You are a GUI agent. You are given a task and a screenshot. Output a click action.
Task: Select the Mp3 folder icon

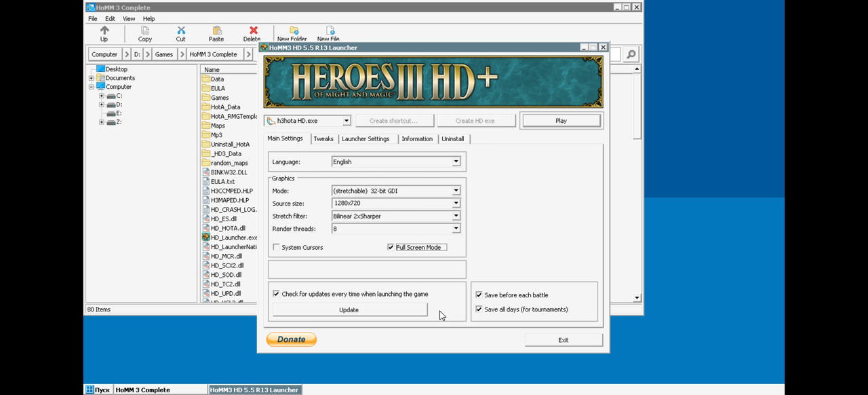click(x=206, y=135)
